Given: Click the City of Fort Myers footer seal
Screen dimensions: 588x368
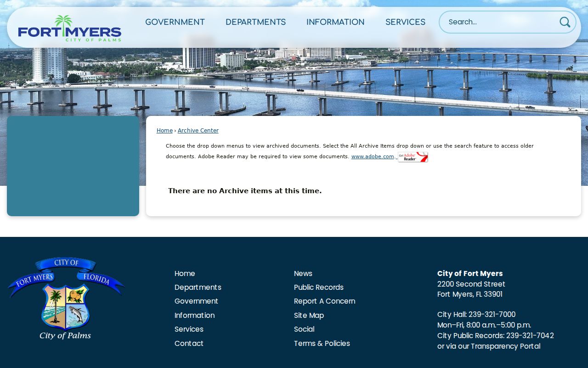Looking at the screenshot, I should point(66,299).
